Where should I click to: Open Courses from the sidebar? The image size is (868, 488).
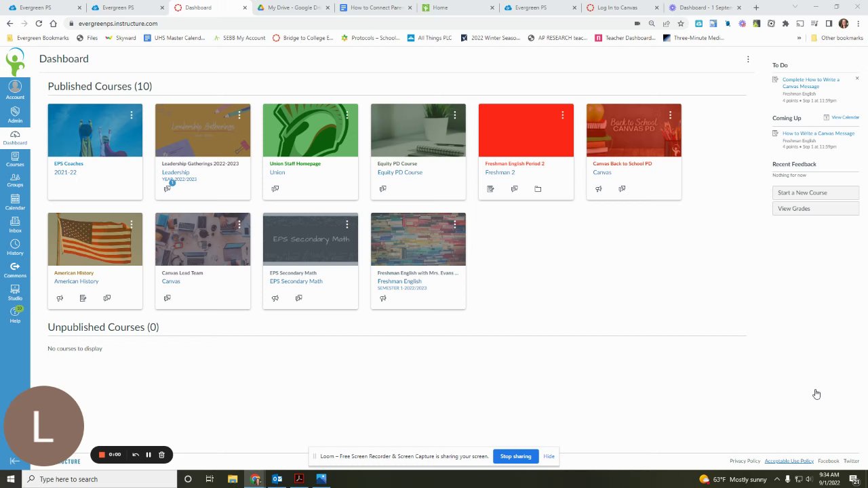pos(15,160)
